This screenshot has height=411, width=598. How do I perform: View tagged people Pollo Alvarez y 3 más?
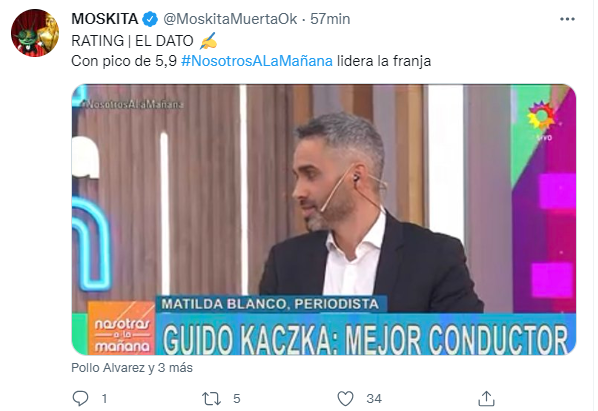[x=132, y=368]
